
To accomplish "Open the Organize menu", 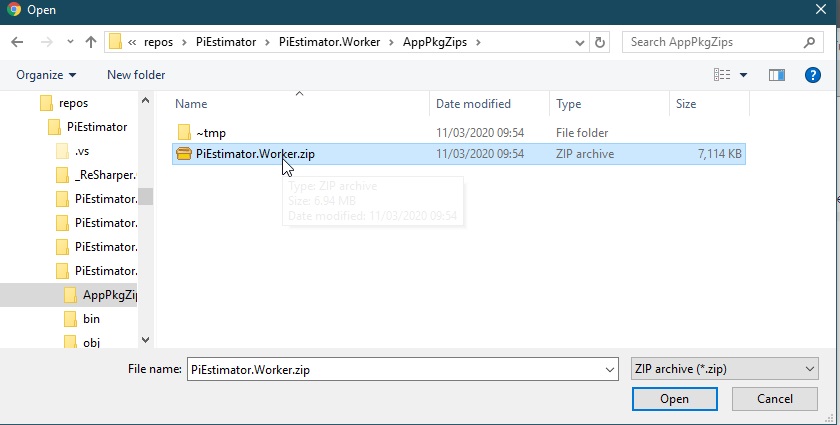I will coord(46,75).
